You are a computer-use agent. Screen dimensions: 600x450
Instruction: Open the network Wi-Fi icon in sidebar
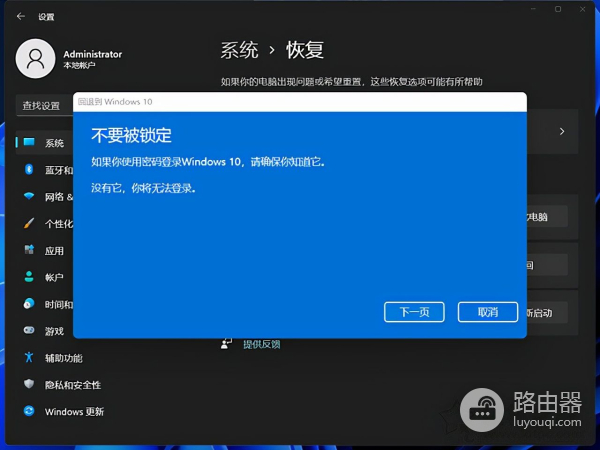pos(29,196)
